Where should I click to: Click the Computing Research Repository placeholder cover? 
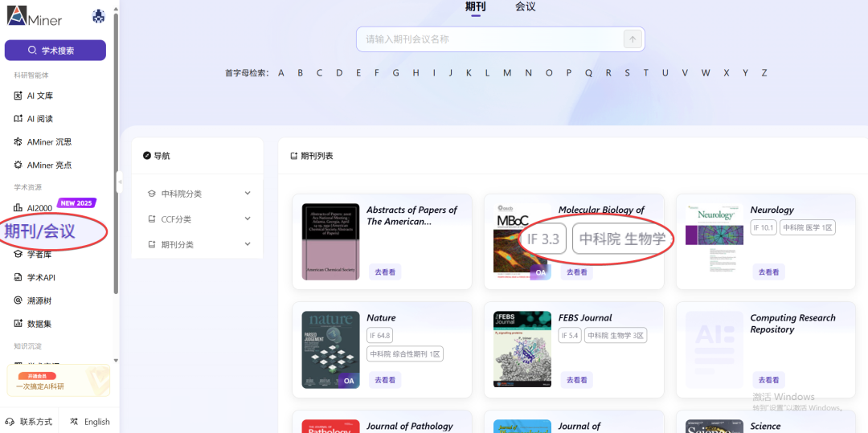point(714,349)
